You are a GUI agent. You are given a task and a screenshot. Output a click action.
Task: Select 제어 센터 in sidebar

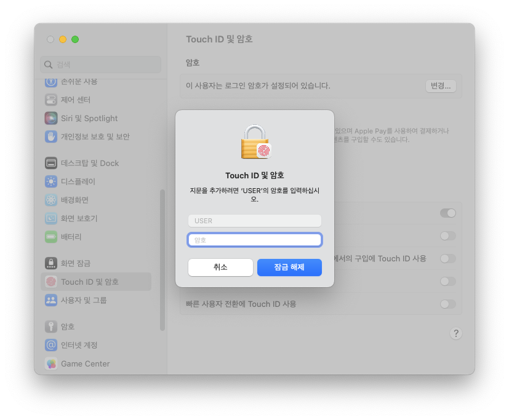click(76, 100)
